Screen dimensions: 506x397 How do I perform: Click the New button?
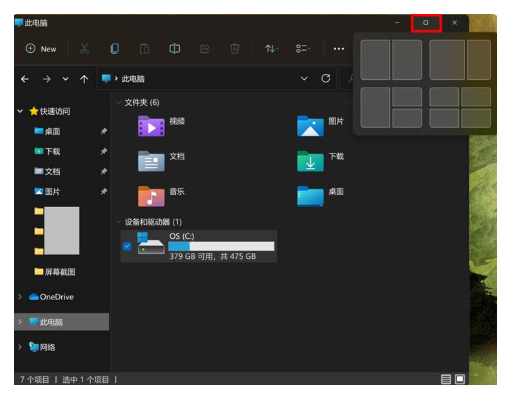click(41, 49)
